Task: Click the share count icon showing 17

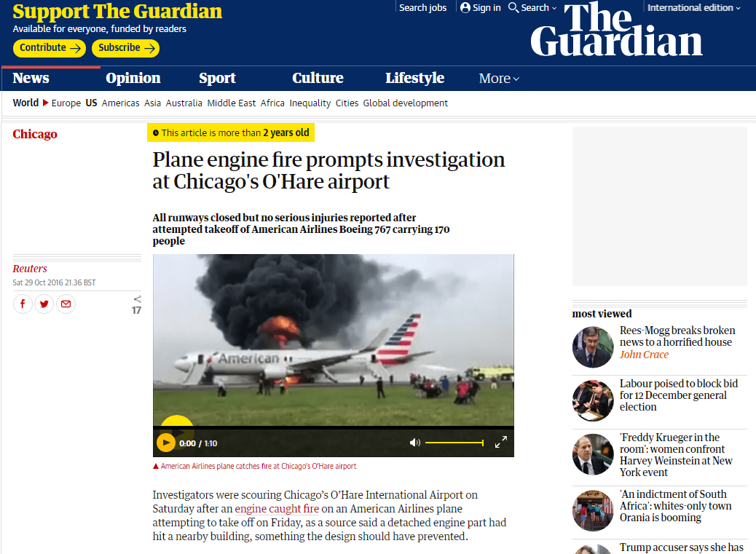Action: pos(137,305)
